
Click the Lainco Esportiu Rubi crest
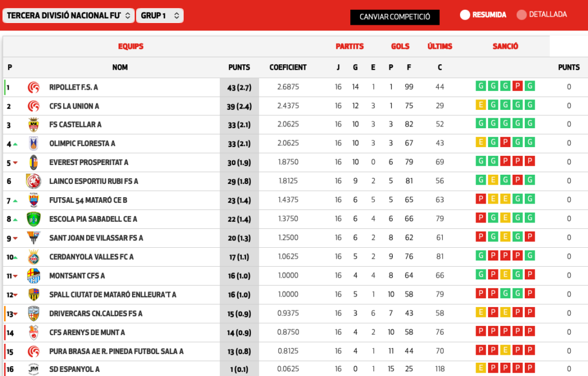pyautogui.click(x=33, y=181)
